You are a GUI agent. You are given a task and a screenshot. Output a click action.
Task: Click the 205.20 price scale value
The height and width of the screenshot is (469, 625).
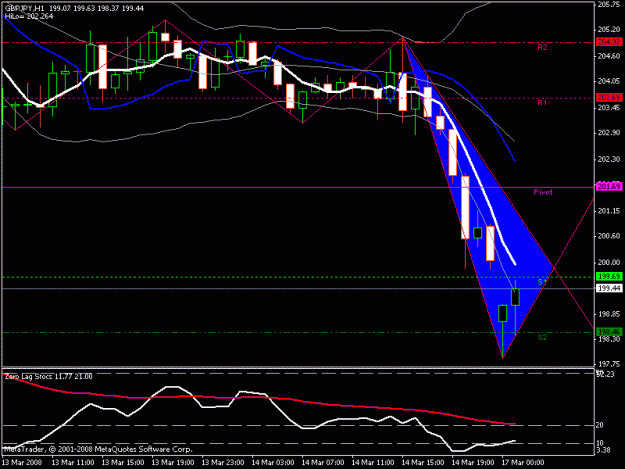[x=609, y=30]
